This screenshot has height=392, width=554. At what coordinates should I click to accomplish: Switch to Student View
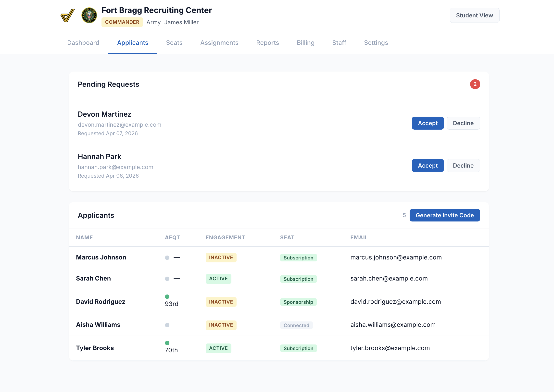pyautogui.click(x=474, y=15)
